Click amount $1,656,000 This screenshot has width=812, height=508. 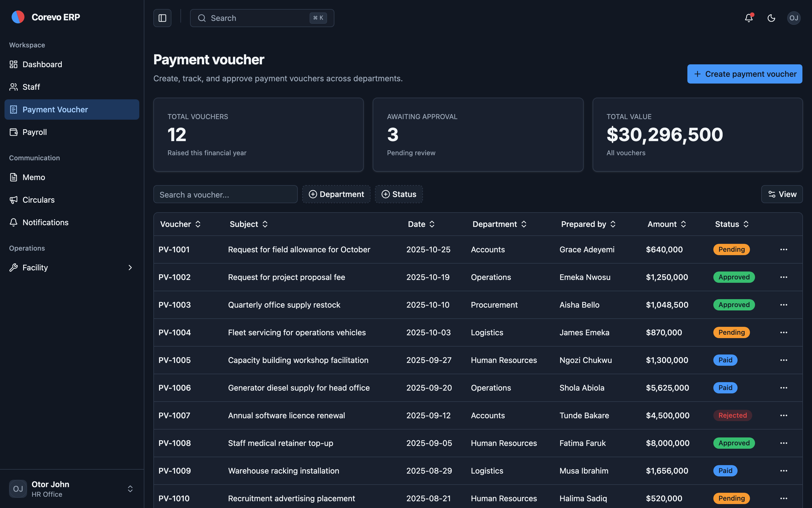tap(667, 471)
